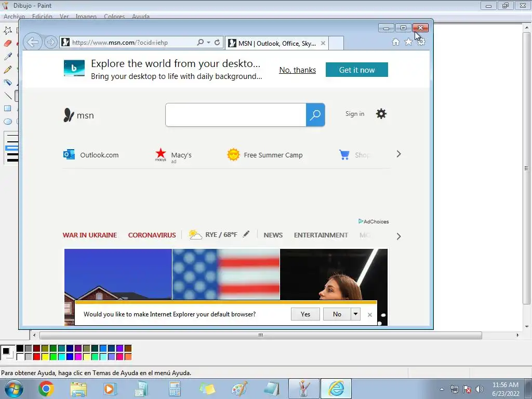
Task: Pick the Color picker eyedropper tool
Action: pyautogui.click(x=7, y=56)
